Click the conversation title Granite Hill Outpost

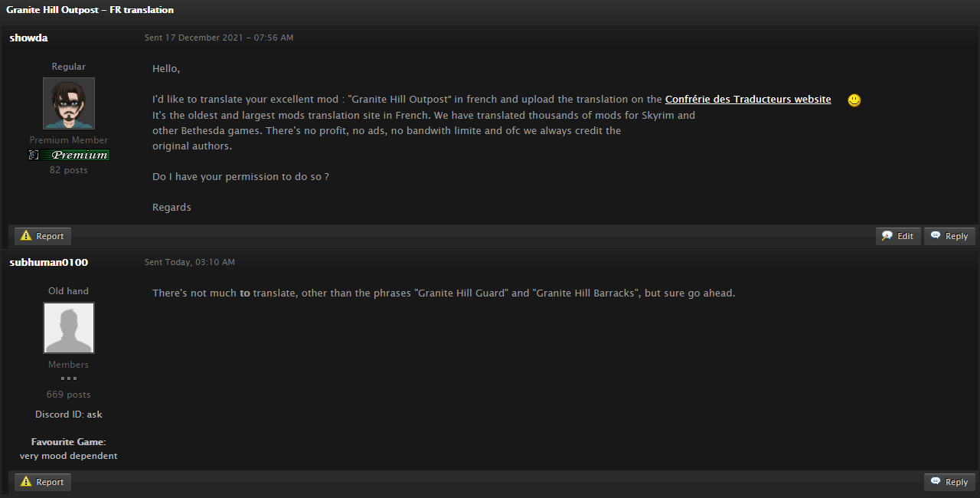(90, 10)
